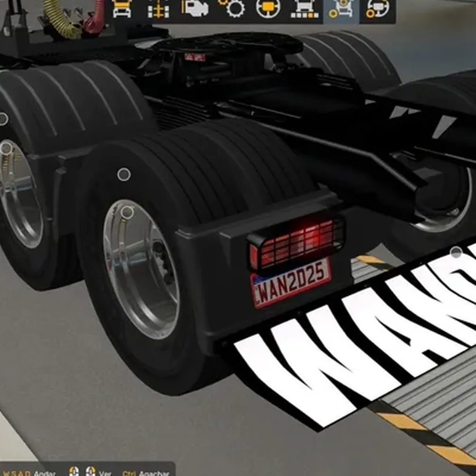Screen dimensions: 476x476
Task: Open the steering wheel interior icon
Action: coord(268,10)
